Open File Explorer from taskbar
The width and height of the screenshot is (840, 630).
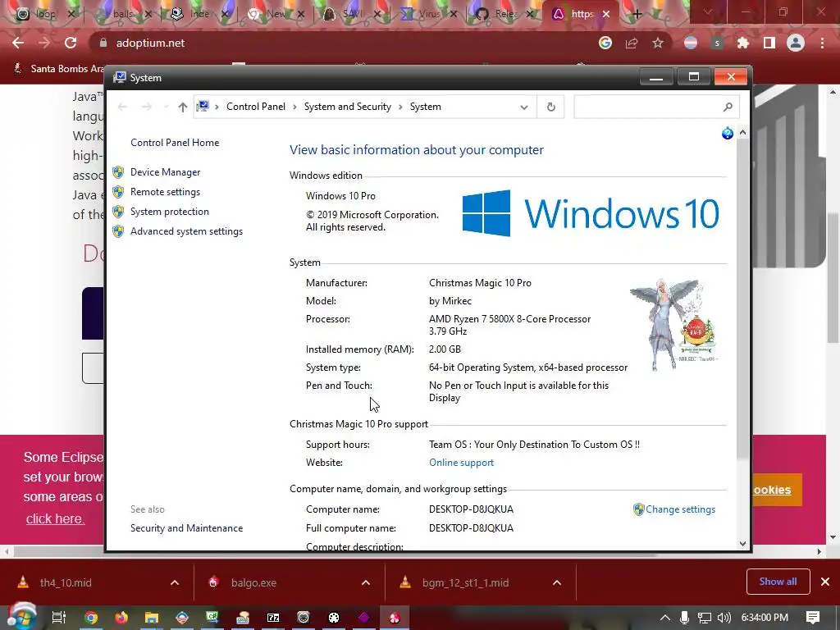(x=152, y=618)
